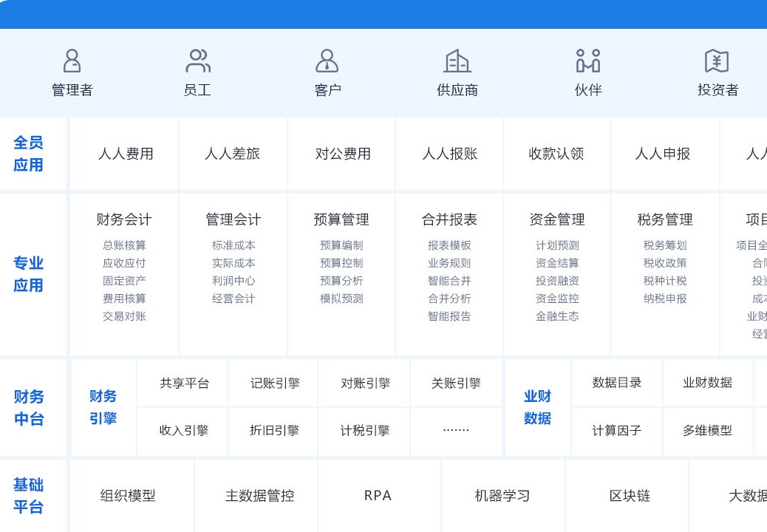This screenshot has height=532, width=767.
Task: Click the 预算管理 heading
Action: (x=341, y=219)
